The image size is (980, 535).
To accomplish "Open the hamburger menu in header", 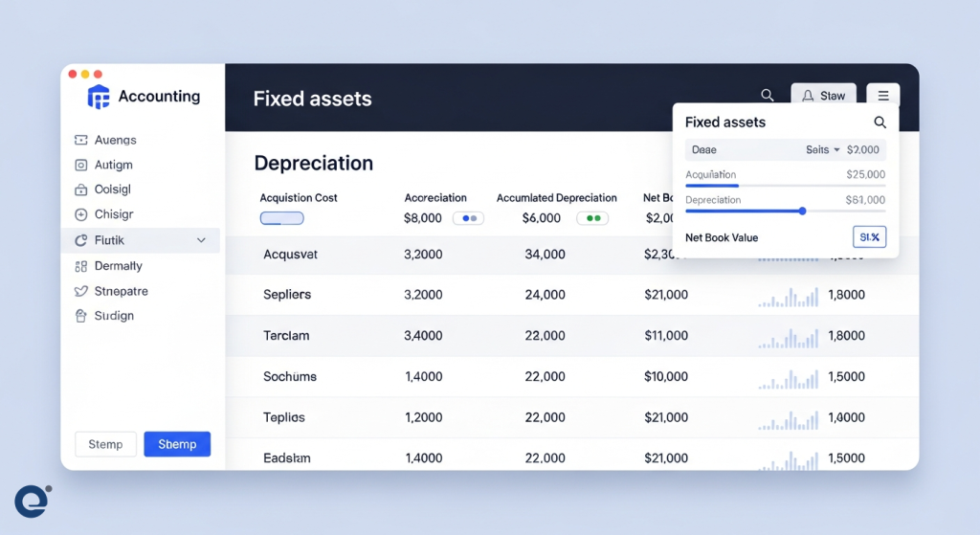I will pyautogui.click(x=882, y=96).
